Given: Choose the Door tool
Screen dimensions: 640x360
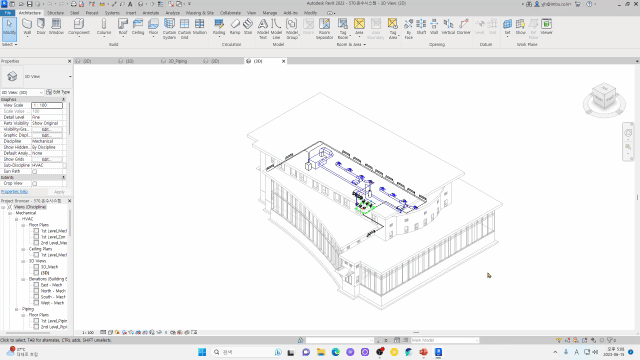Looking at the screenshot, I should tap(41, 27).
